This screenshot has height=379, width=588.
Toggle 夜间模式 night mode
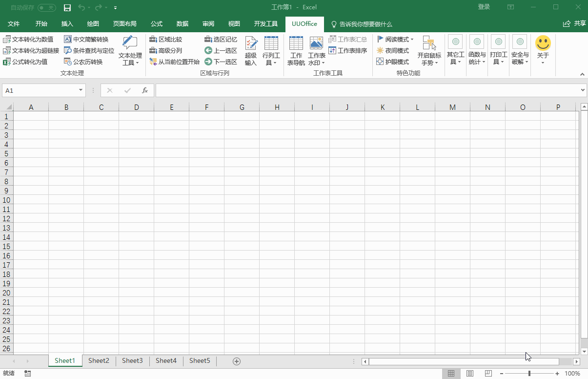pyautogui.click(x=393, y=50)
